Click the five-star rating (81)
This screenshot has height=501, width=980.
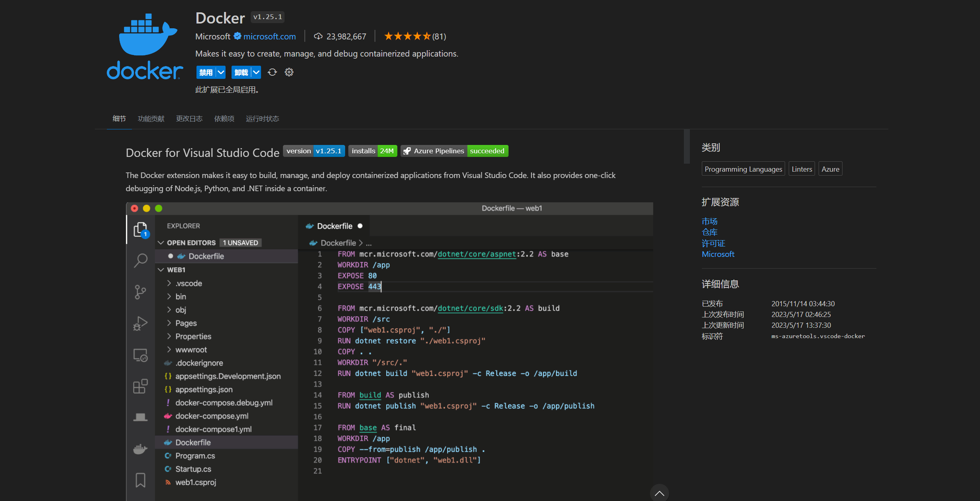pos(415,36)
